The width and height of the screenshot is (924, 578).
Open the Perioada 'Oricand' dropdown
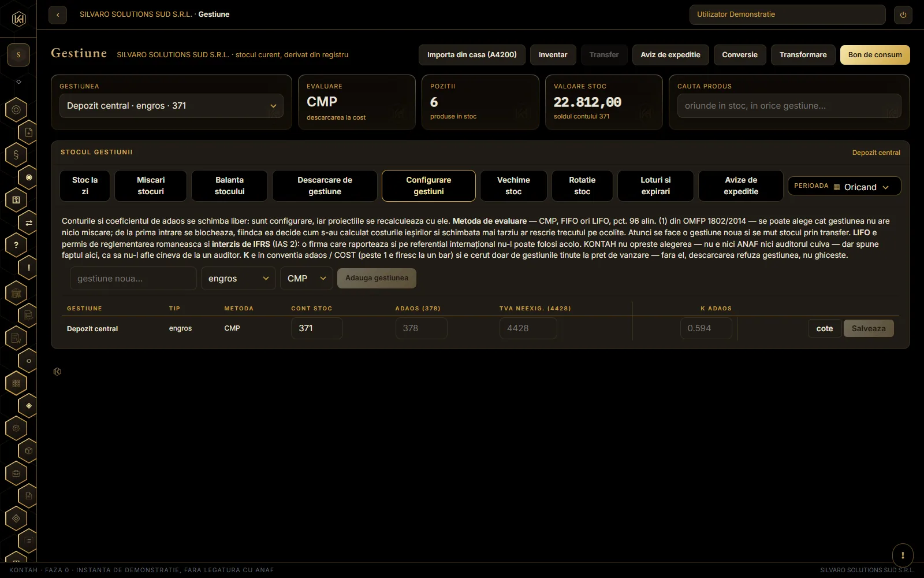[x=844, y=186]
